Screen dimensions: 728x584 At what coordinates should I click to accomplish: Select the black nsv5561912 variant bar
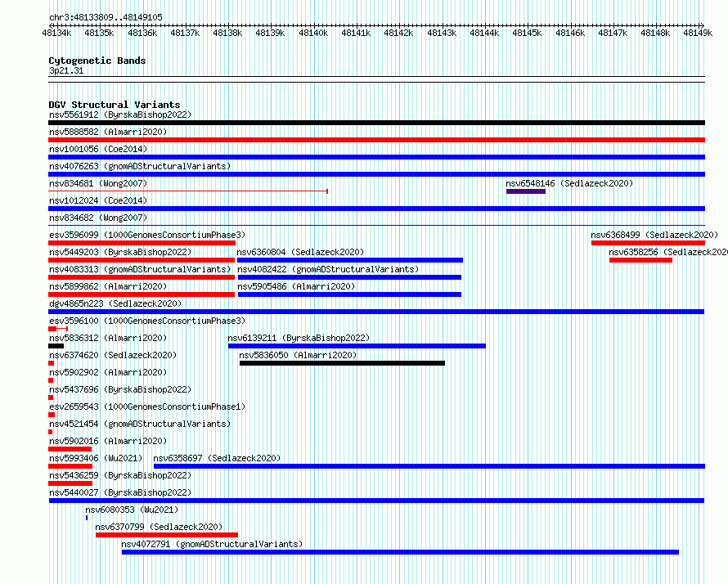pos(376,123)
